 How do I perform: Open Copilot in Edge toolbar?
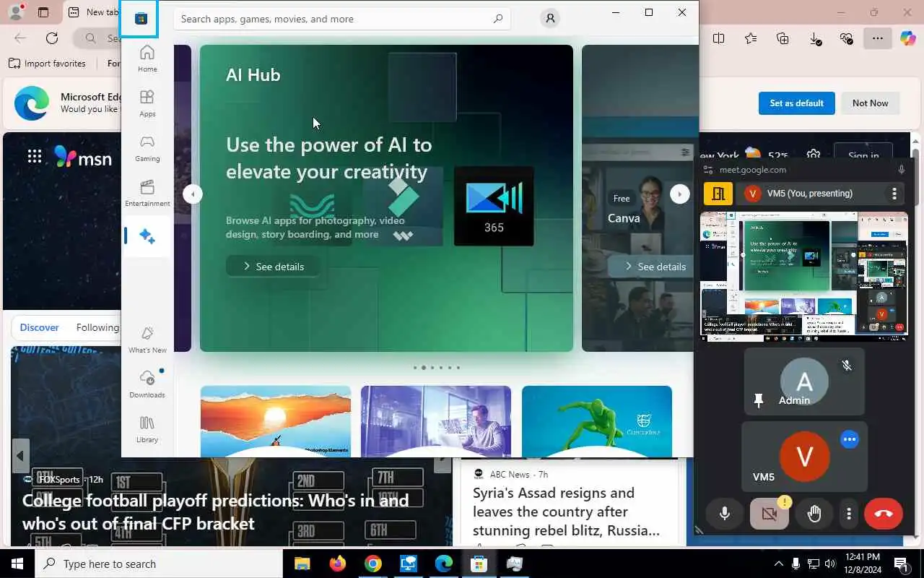[x=908, y=39]
